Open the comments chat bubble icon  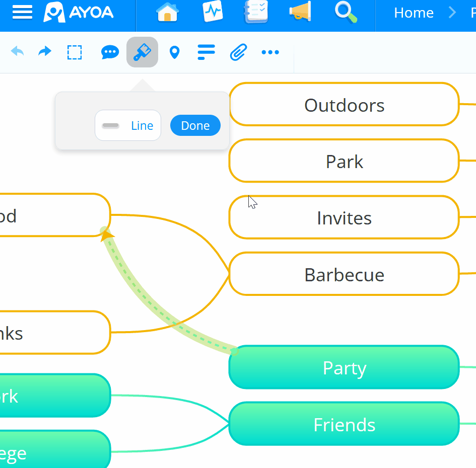tap(110, 52)
